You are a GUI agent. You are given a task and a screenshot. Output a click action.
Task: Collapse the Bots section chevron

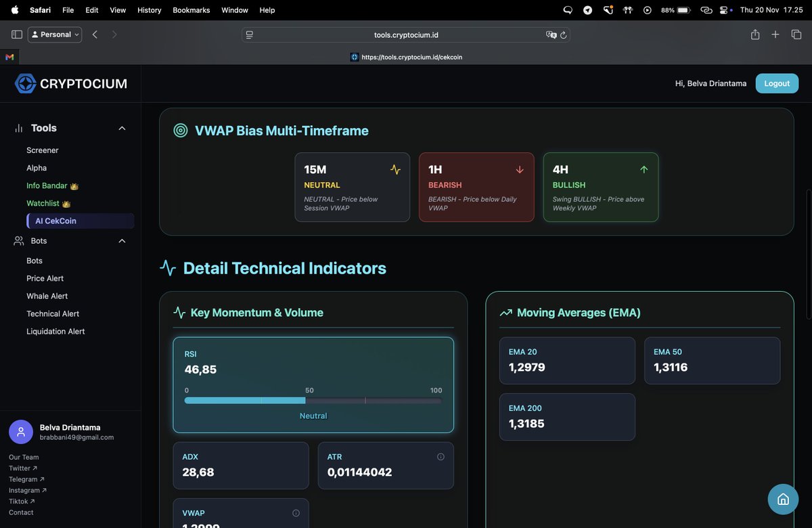click(122, 241)
